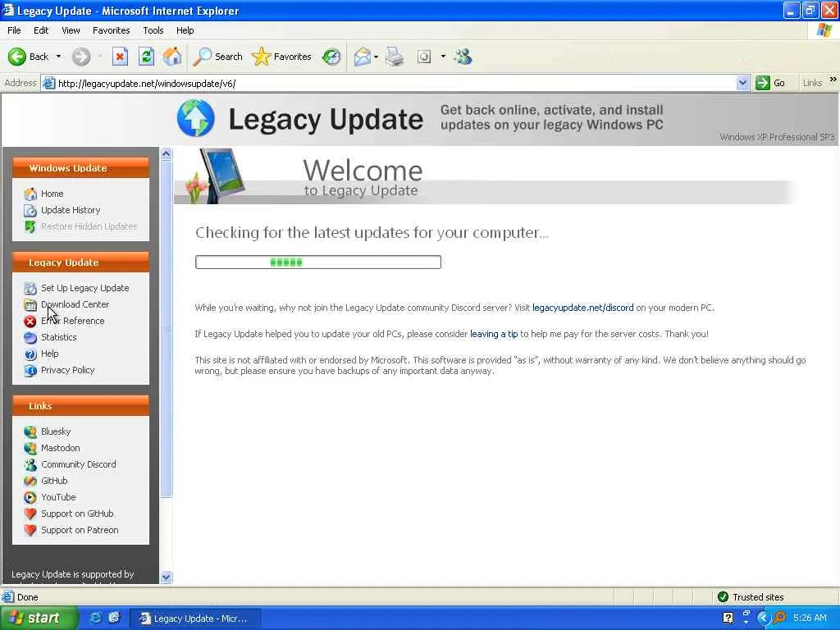Open the File menu
840x630 pixels.
pyautogui.click(x=14, y=30)
